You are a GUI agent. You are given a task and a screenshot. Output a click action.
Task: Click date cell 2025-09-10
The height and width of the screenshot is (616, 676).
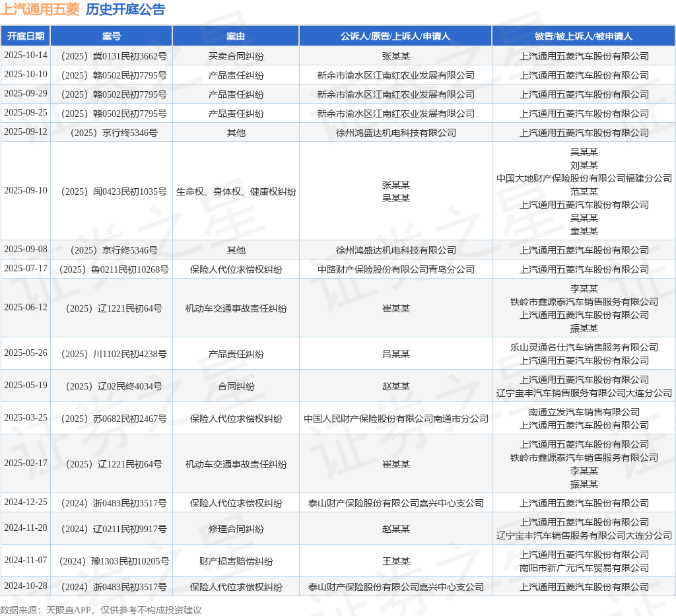[x=26, y=190]
